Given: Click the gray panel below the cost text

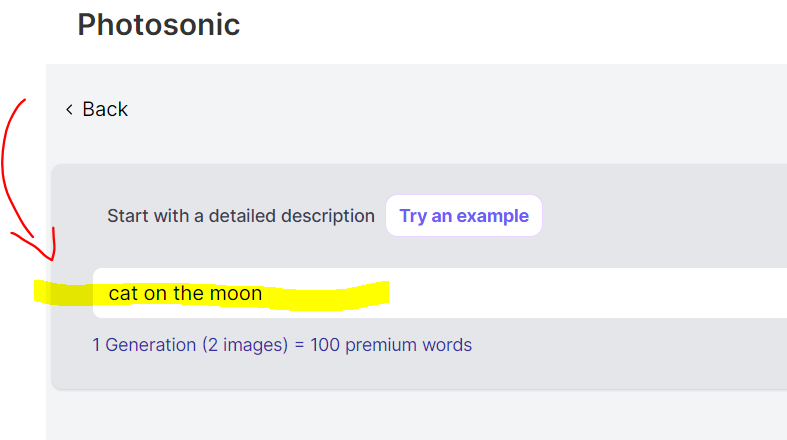Looking at the screenshot, I should coord(400,374).
